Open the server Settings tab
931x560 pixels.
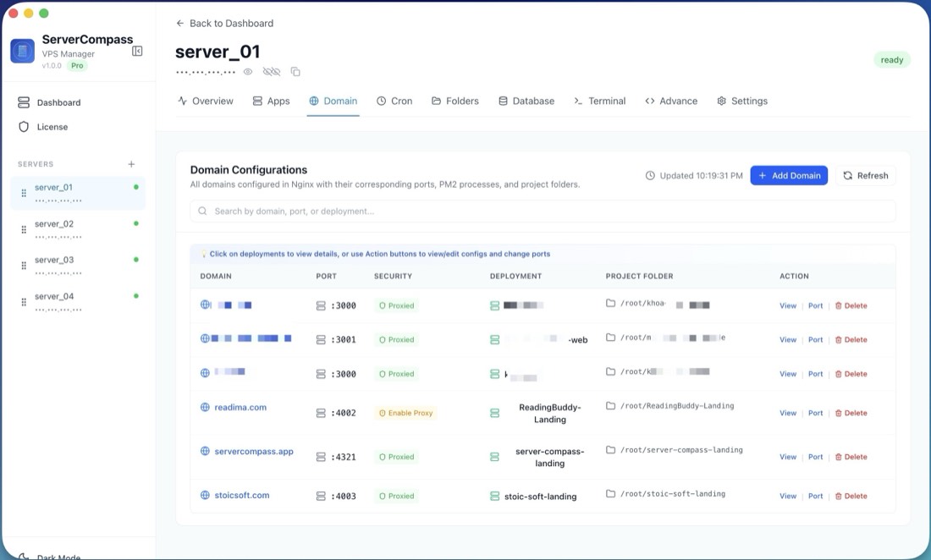742,101
